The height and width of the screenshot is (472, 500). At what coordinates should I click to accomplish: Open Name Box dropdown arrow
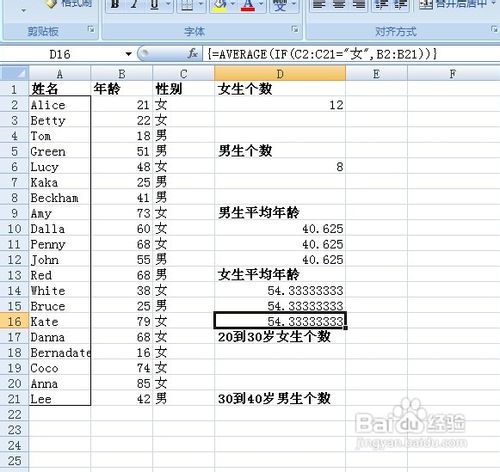(128, 54)
